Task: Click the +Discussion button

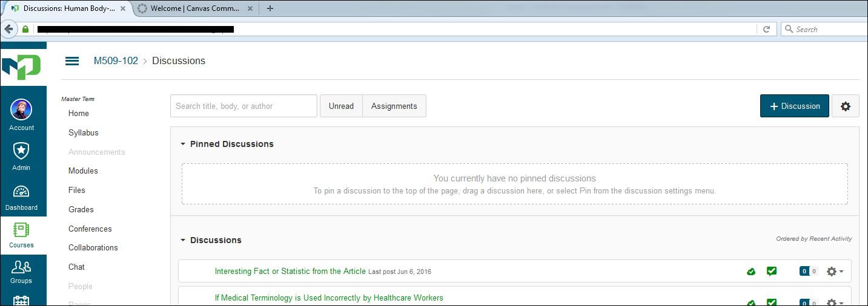Action: point(795,106)
